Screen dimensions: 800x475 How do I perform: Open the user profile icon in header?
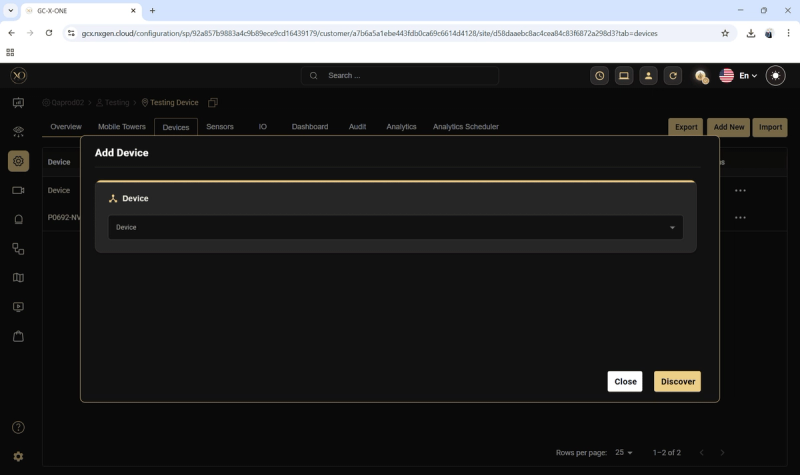pos(648,76)
